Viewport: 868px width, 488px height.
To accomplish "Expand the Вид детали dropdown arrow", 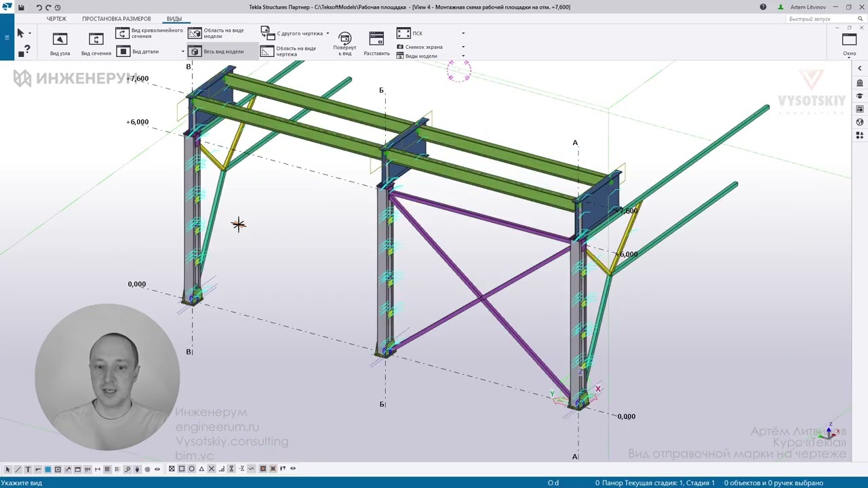I will click(182, 52).
